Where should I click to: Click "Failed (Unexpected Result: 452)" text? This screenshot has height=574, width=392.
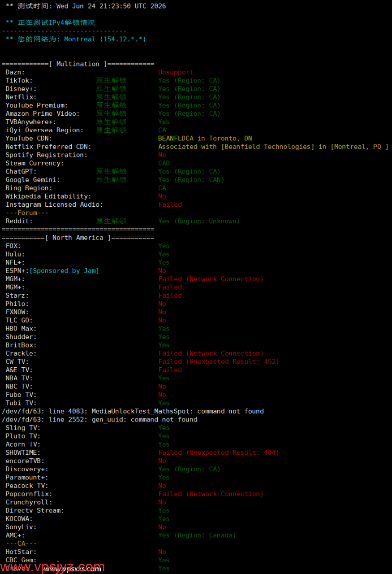tap(219, 362)
